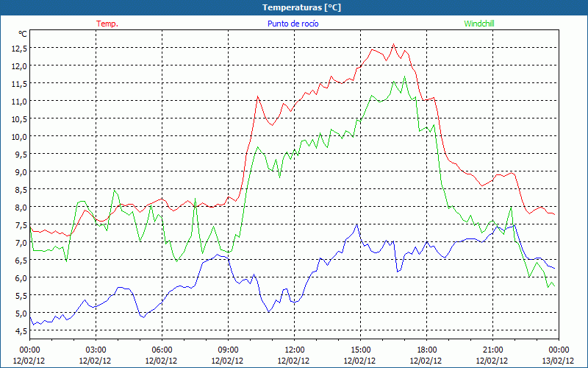Viewport: 588px width, 368px height.
Task: Click the 9,0 y-axis value
Action: click(x=21, y=171)
